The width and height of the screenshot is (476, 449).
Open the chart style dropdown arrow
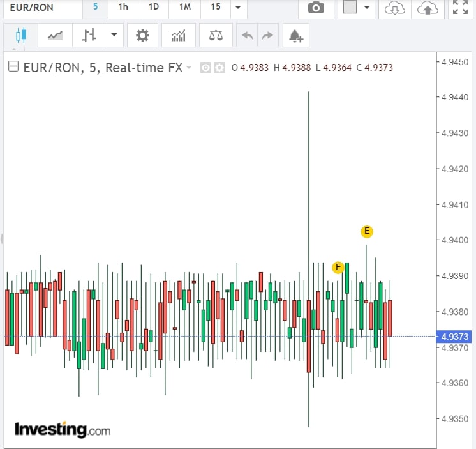tap(114, 36)
